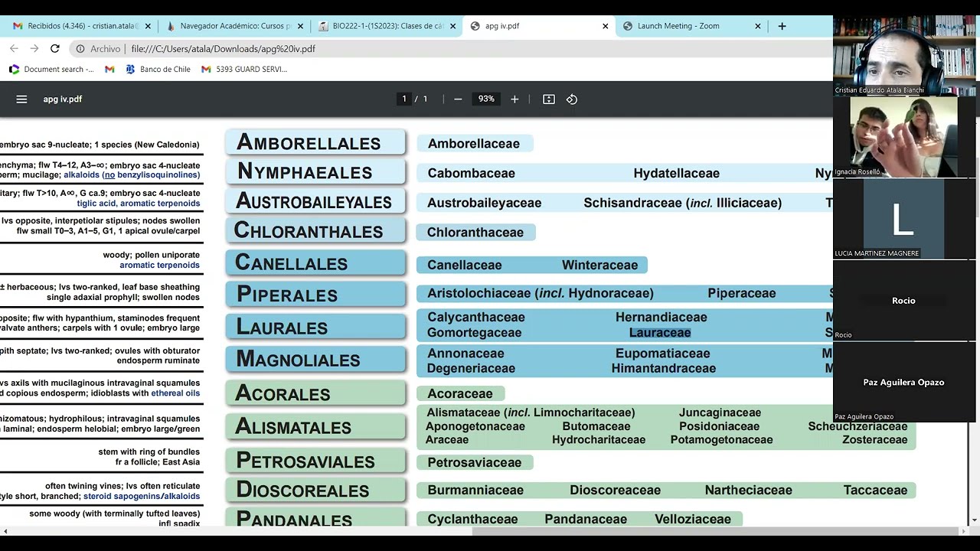Click the ethereal oils blue text
This screenshot has width=980, height=551.
point(175,393)
